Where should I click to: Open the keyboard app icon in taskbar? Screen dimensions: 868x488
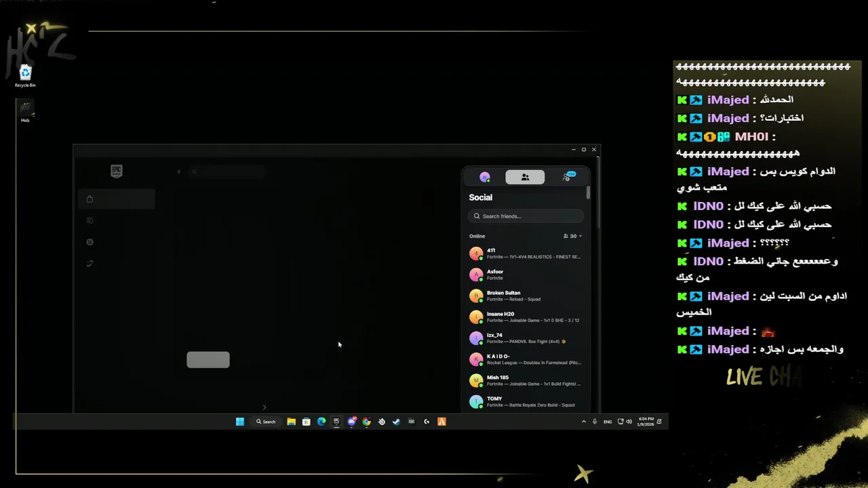pos(411,422)
